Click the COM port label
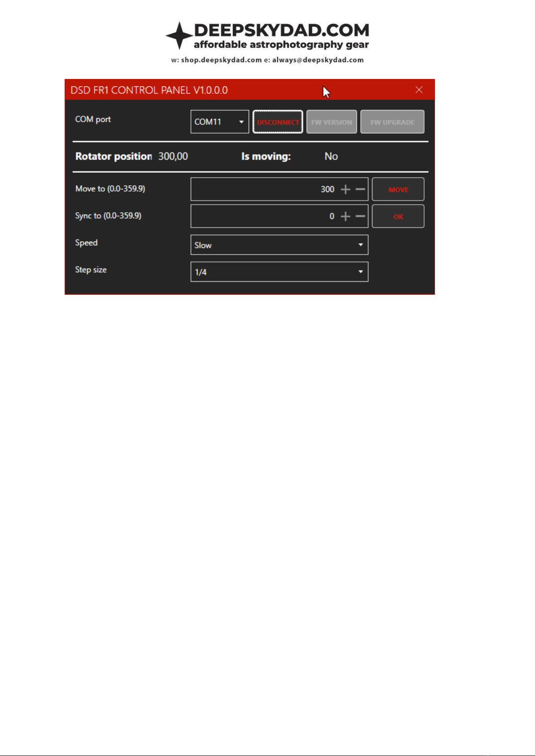This screenshot has height=756, width=535. pyautogui.click(x=93, y=119)
